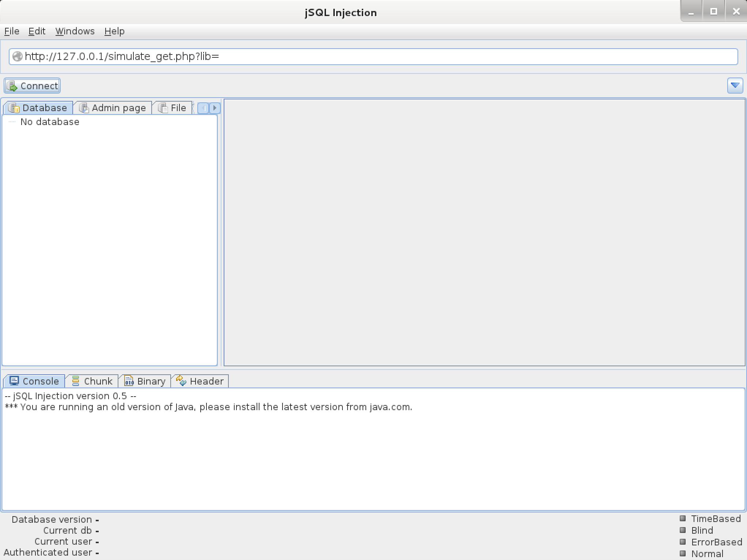Click the 'Current db' status label
The image size is (747, 560).
(x=67, y=530)
